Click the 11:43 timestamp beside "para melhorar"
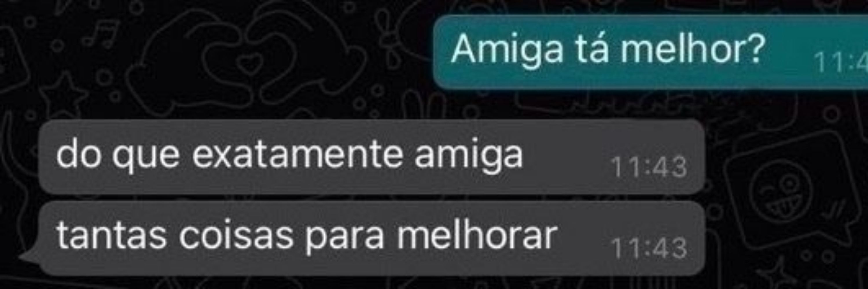The height and width of the screenshot is (289, 868). [649, 248]
